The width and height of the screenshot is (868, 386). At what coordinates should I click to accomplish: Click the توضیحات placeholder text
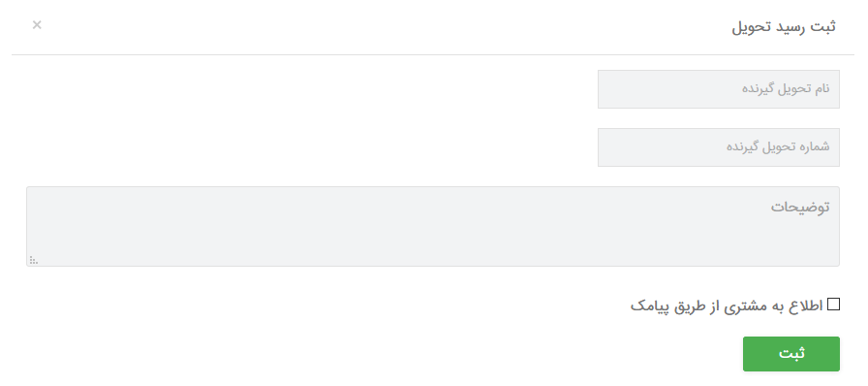click(800, 207)
